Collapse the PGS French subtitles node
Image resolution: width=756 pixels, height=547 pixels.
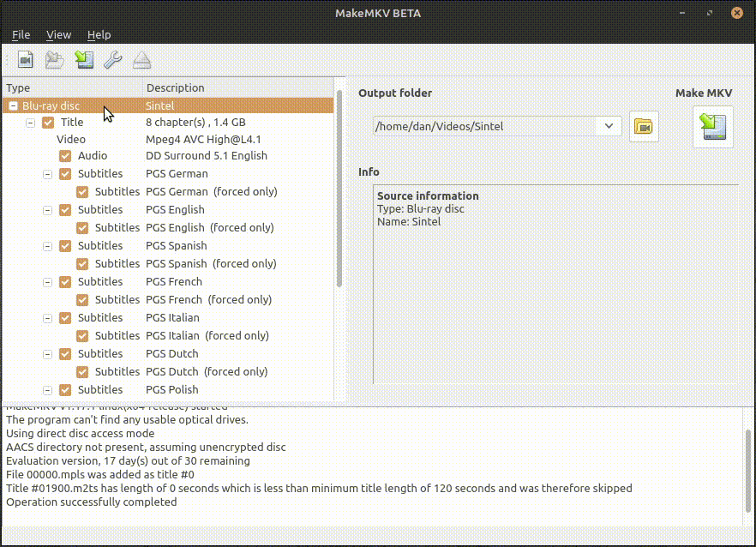click(47, 282)
